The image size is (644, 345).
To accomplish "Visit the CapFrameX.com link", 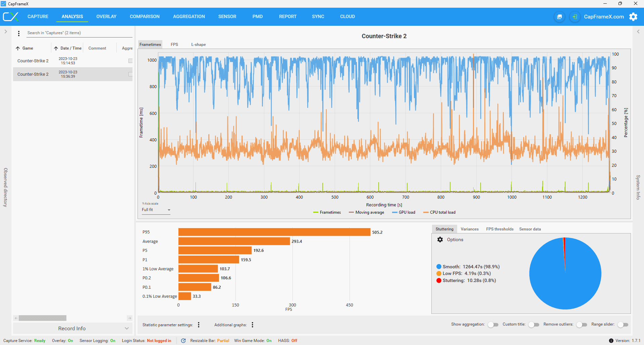I will tap(604, 17).
